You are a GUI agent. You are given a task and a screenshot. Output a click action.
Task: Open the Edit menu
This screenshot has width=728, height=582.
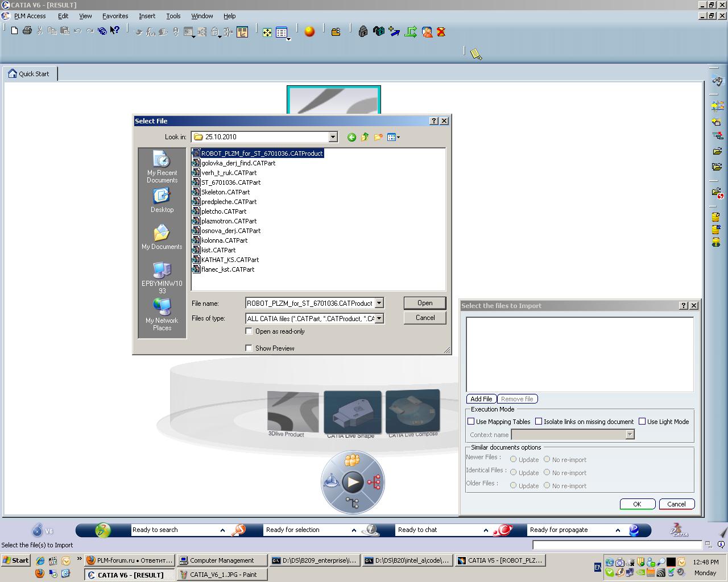tap(63, 16)
